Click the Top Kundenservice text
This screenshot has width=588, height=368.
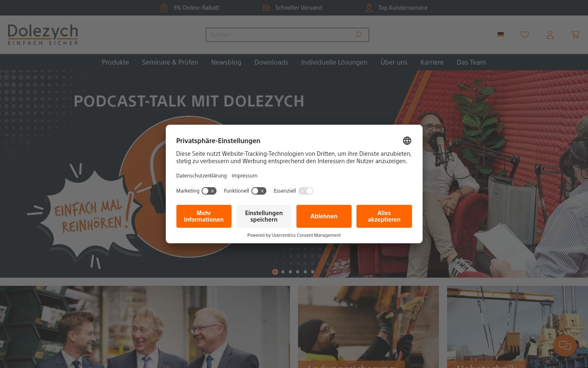click(403, 8)
